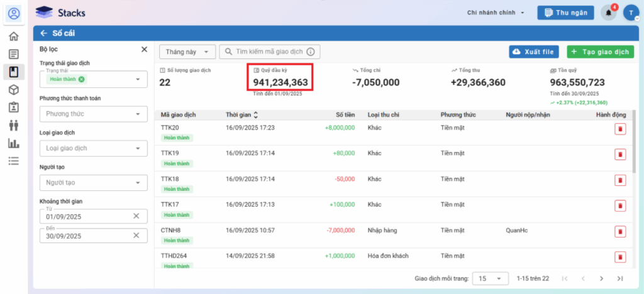The height and width of the screenshot is (294, 644).
Task: Open the ledger book sidebar icon
Action: [14, 72]
